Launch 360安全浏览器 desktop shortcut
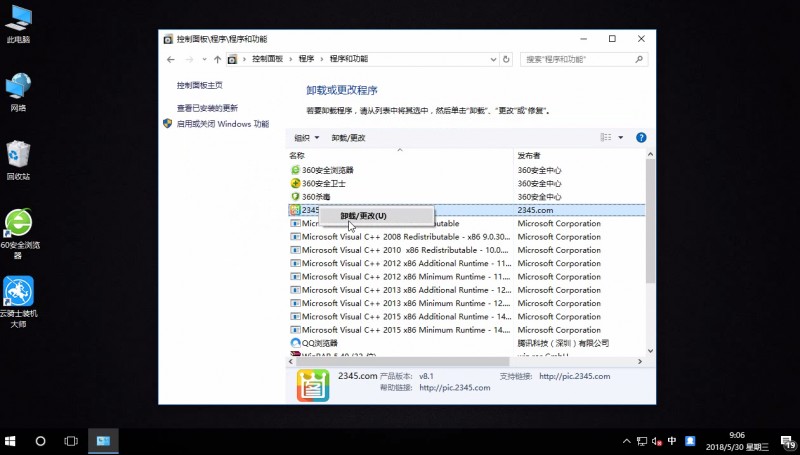The height and width of the screenshot is (455, 800). 18,234
